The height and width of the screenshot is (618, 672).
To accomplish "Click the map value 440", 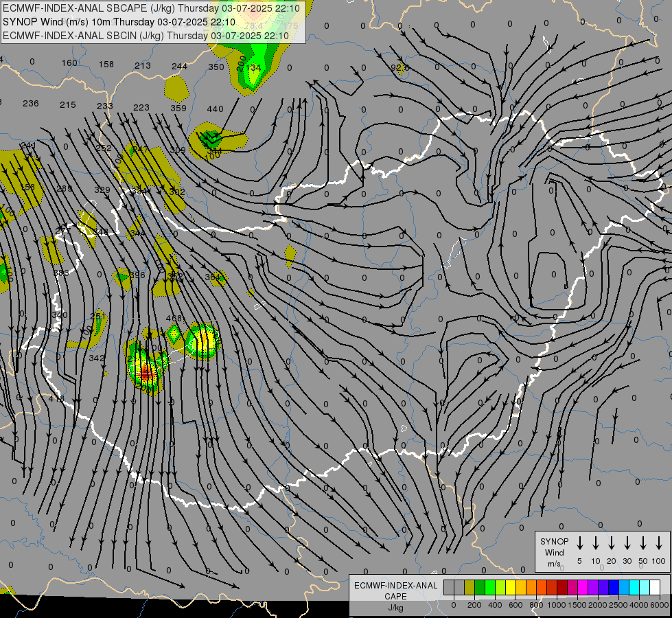I will click(215, 109).
